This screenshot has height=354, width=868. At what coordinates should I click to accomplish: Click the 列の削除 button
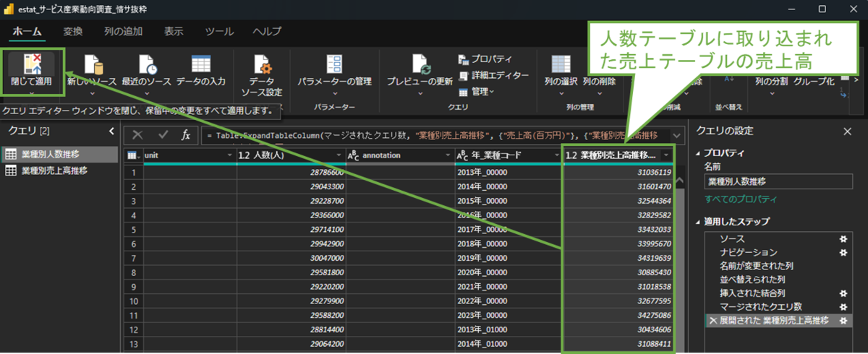[x=600, y=82]
